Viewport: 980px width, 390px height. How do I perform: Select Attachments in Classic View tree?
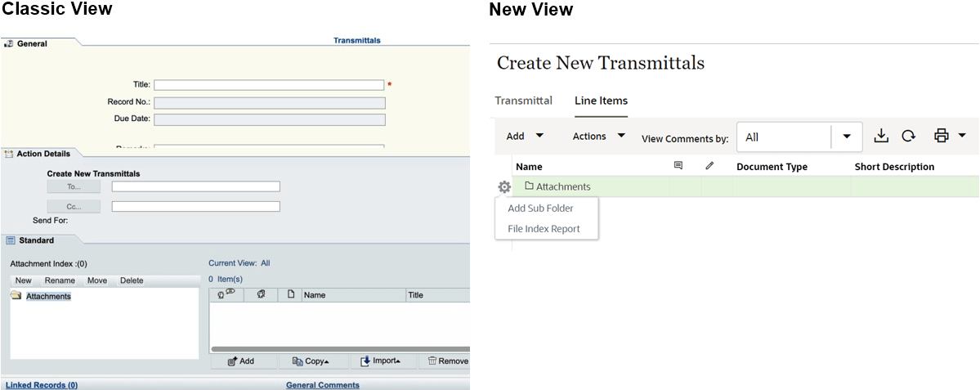48,296
